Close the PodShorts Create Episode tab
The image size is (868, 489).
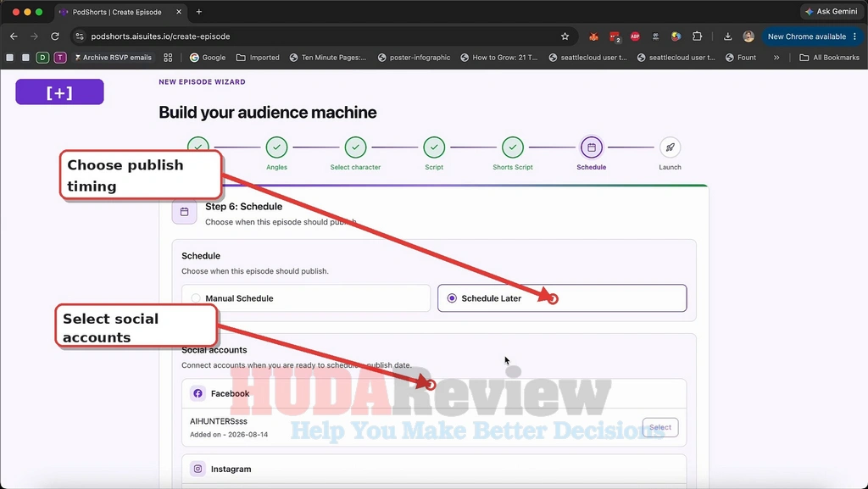point(178,12)
